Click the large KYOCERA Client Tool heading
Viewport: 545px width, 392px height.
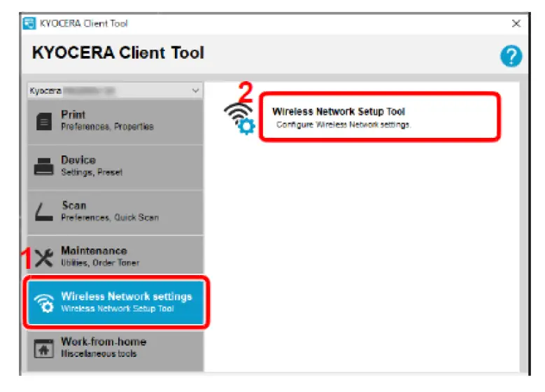pyautogui.click(x=118, y=53)
